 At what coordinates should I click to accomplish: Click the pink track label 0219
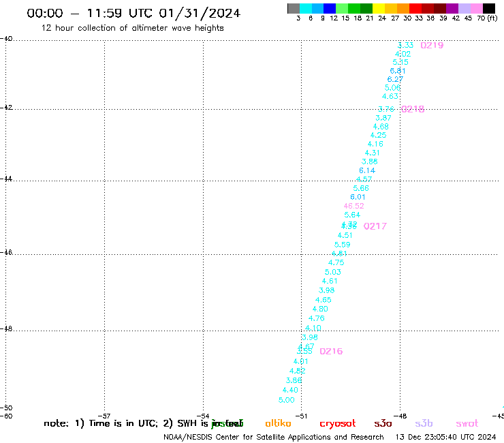[x=432, y=46]
